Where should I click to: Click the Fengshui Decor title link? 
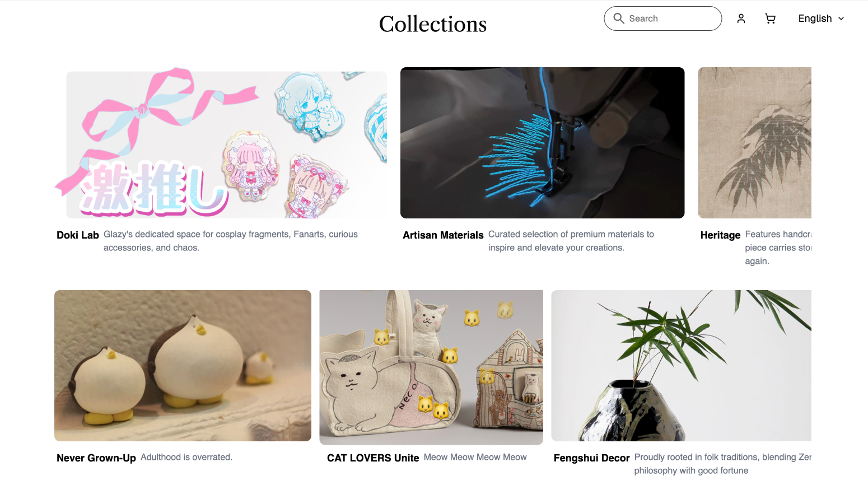coord(591,458)
